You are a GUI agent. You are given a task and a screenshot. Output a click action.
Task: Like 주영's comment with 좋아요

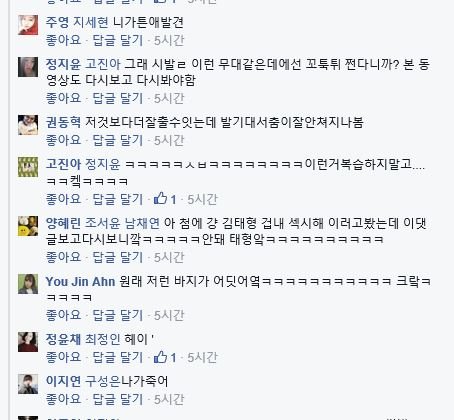pos(63,40)
